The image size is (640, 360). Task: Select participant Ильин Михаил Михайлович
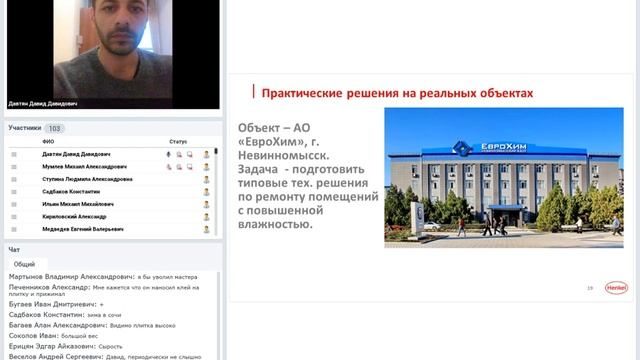coord(78,204)
